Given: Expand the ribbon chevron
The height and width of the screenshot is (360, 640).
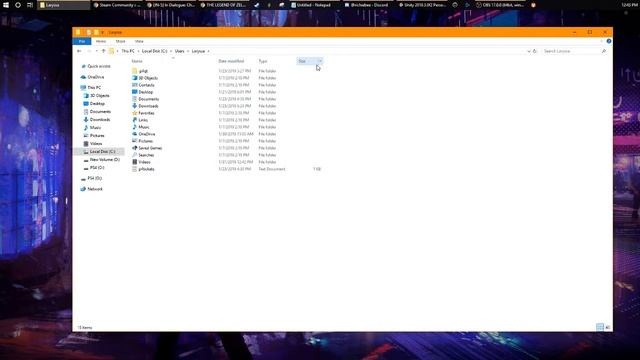Looking at the screenshot, I should pyautogui.click(x=601, y=41).
